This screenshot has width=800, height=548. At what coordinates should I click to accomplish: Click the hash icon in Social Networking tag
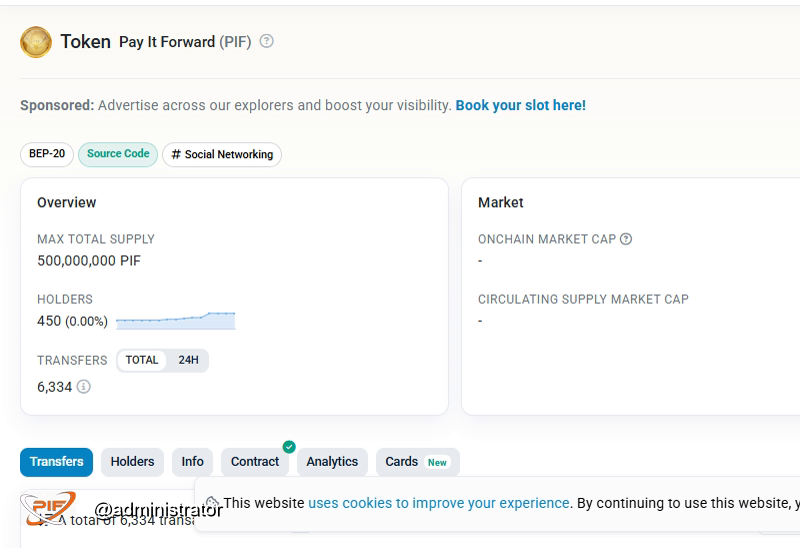point(176,154)
